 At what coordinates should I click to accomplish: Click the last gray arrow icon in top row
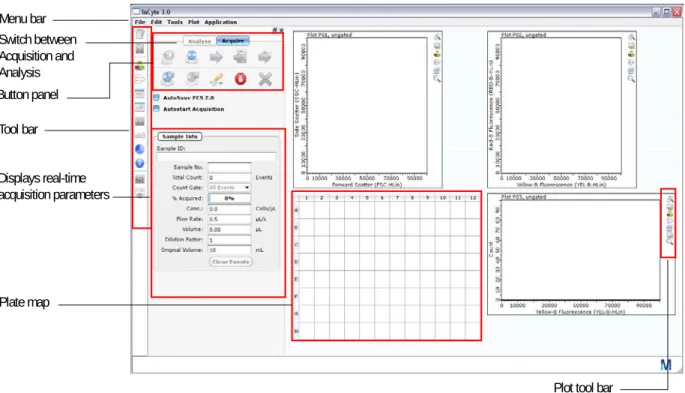(264, 57)
